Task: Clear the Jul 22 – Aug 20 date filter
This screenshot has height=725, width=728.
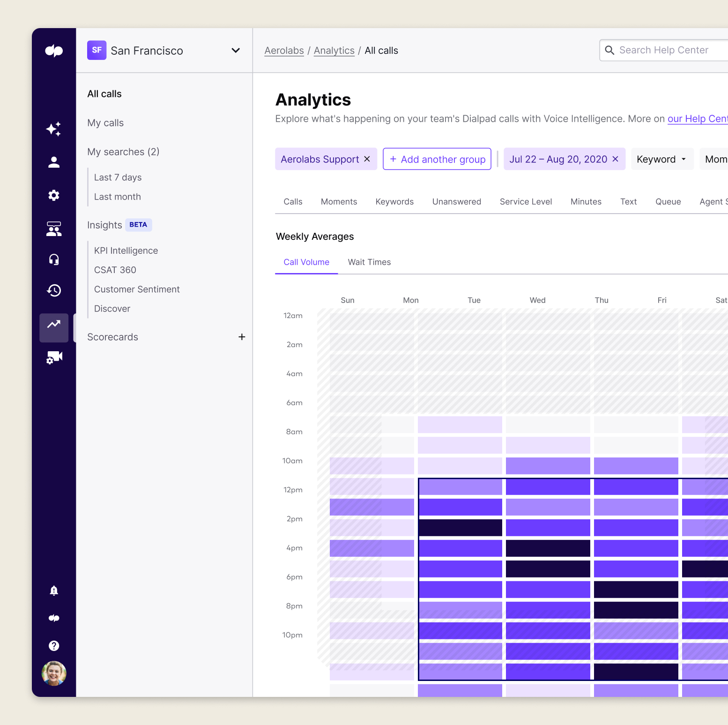Action: coord(615,159)
